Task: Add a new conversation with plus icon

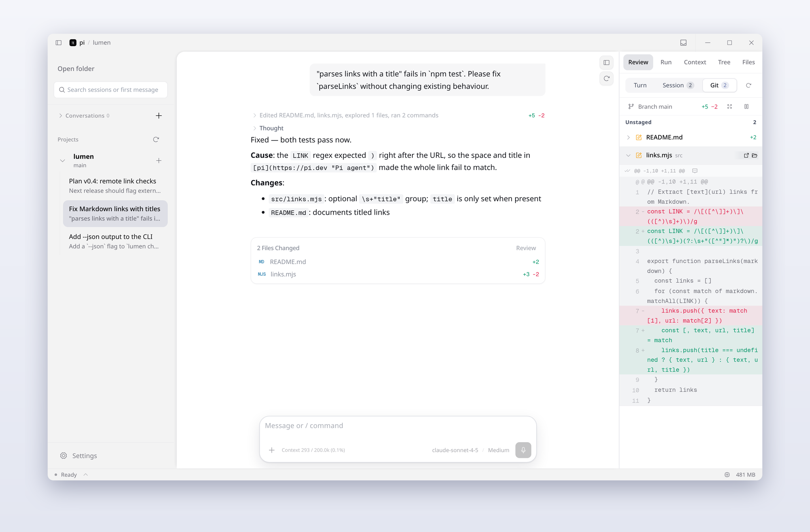Action: tap(159, 116)
